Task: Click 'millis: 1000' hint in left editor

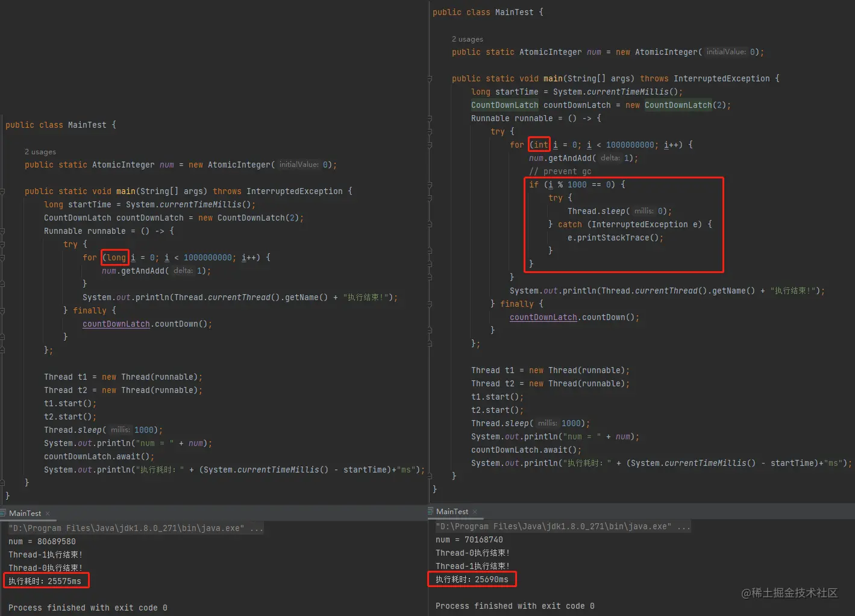Action: pos(132,430)
